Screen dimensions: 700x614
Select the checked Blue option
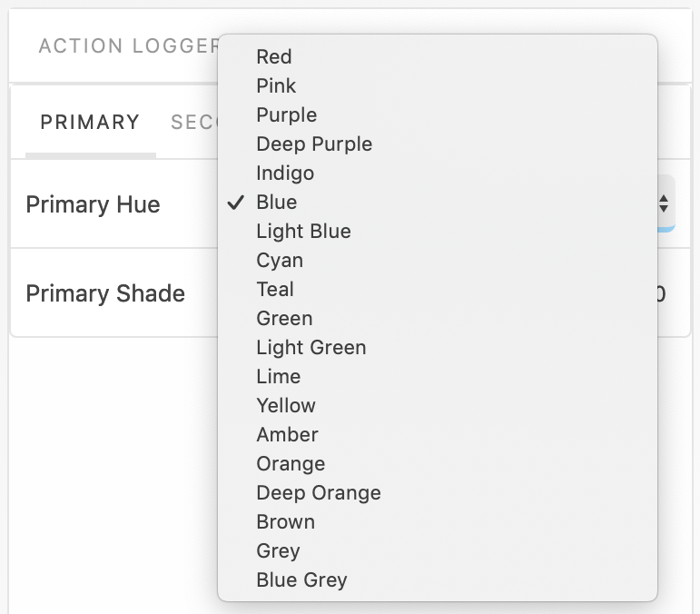coord(277,203)
